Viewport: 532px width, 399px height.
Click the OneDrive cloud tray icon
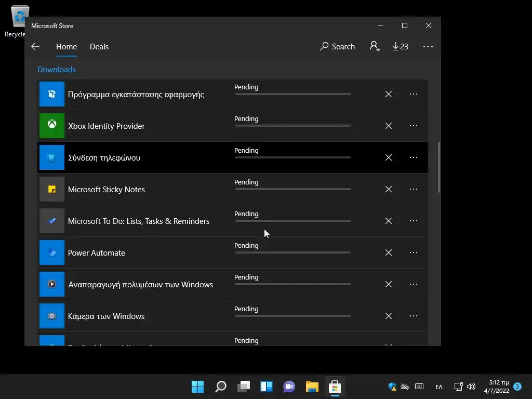pos(405,387)
